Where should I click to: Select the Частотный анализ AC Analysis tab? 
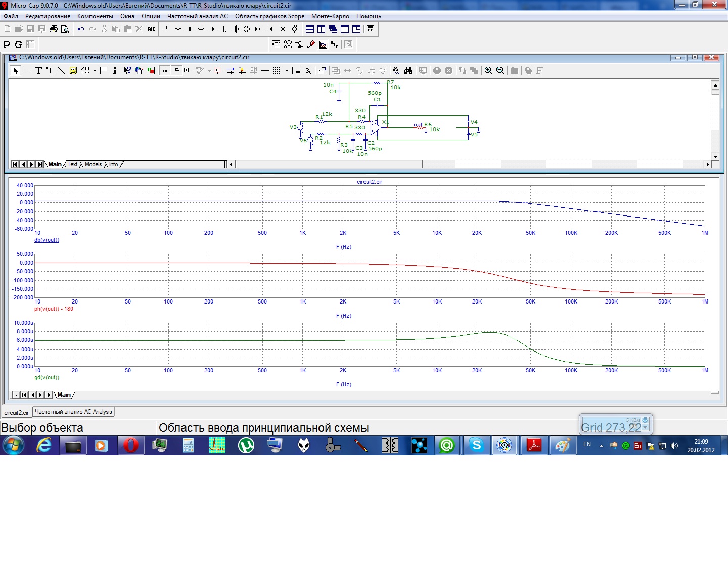[x=74, y=412]
